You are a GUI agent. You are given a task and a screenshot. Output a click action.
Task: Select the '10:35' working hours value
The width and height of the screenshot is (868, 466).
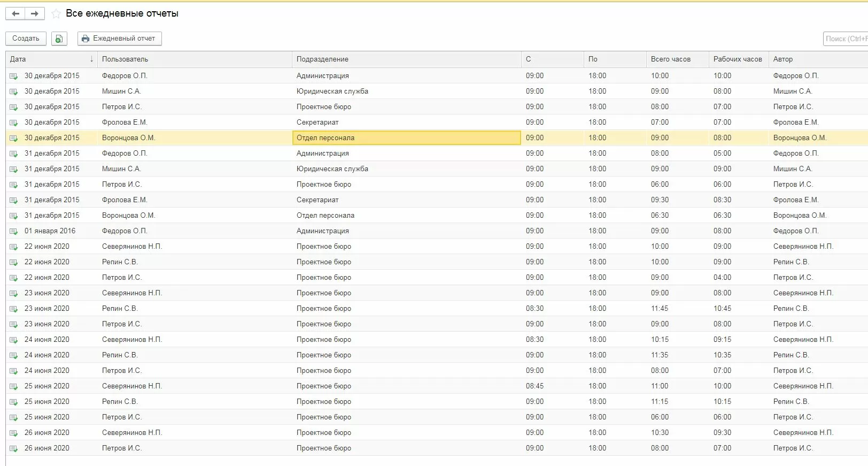point(722,355)
